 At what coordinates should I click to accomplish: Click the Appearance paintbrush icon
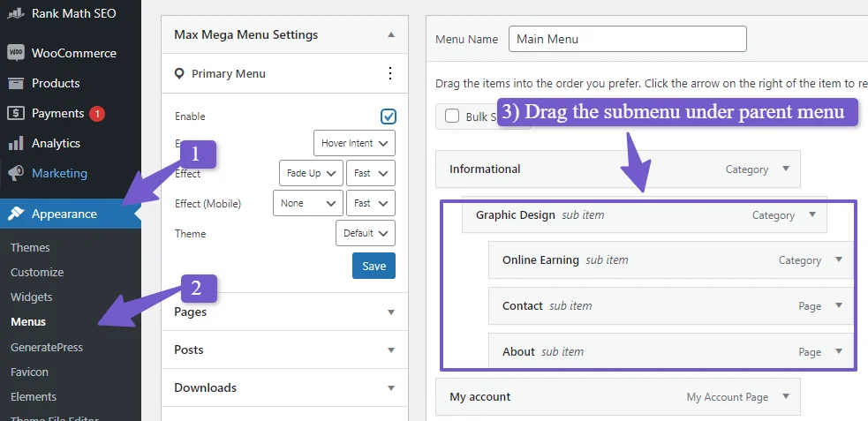(16, 214)
